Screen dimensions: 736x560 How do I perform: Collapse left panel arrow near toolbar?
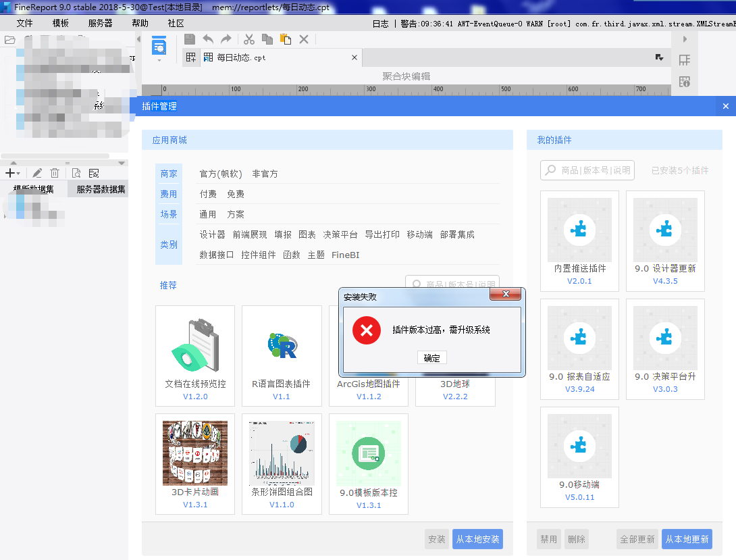(x=138, y=39)
